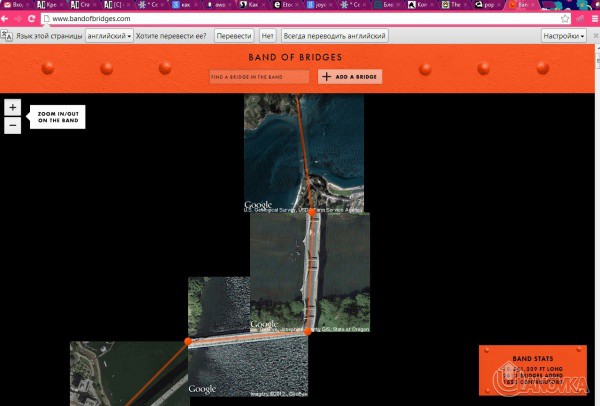Go forward using the browser forward arrow
Viewport: 600px width, 406px height.
18,18
